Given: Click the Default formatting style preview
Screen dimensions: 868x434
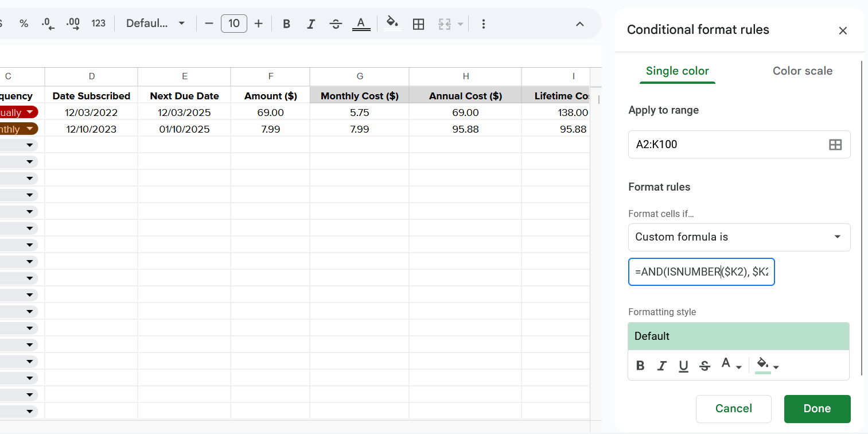Looking at the screenshot, I should [739, 336].
